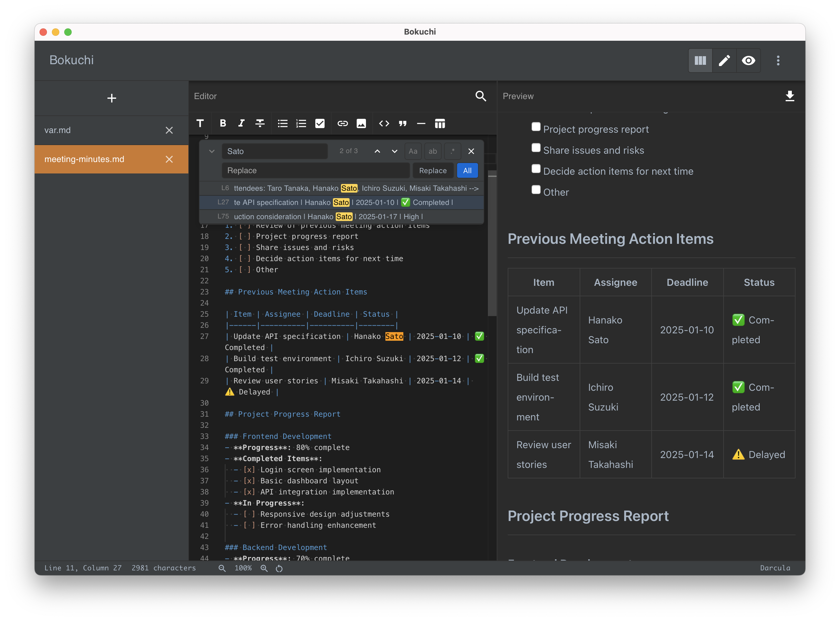Viewport: 840px width, 621px height.
Task: Check the 'Other' checkbox in preview
Action: (536, 190)
